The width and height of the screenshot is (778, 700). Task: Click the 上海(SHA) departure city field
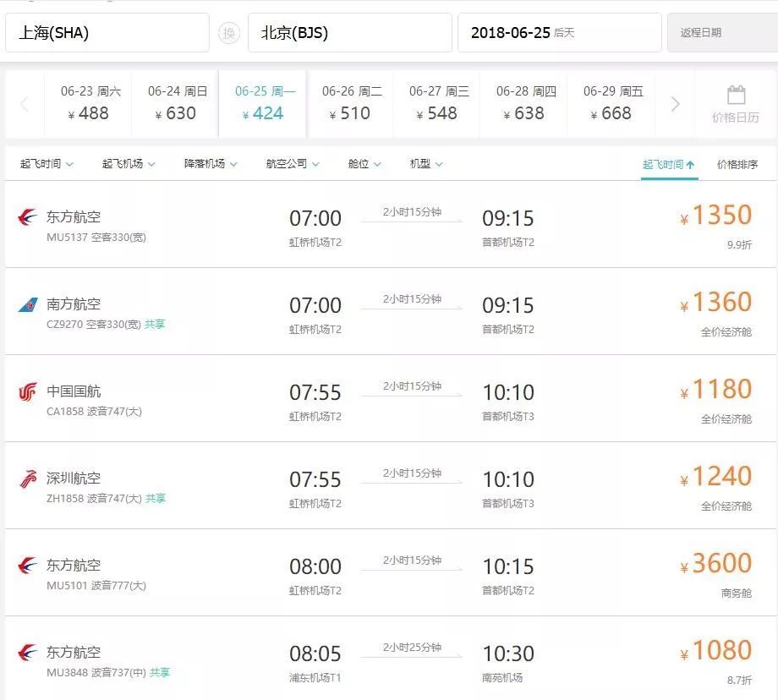(x=107, y=33)
